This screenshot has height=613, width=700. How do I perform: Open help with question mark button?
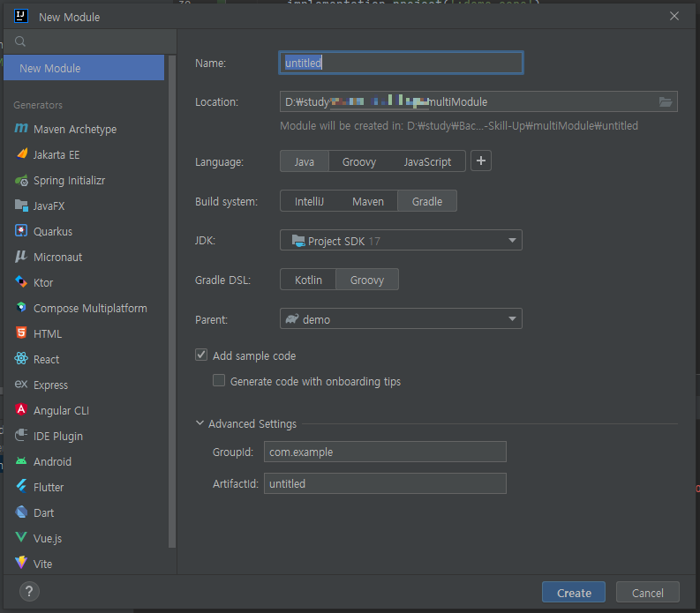pyautogui.click(x=29, y=592)
